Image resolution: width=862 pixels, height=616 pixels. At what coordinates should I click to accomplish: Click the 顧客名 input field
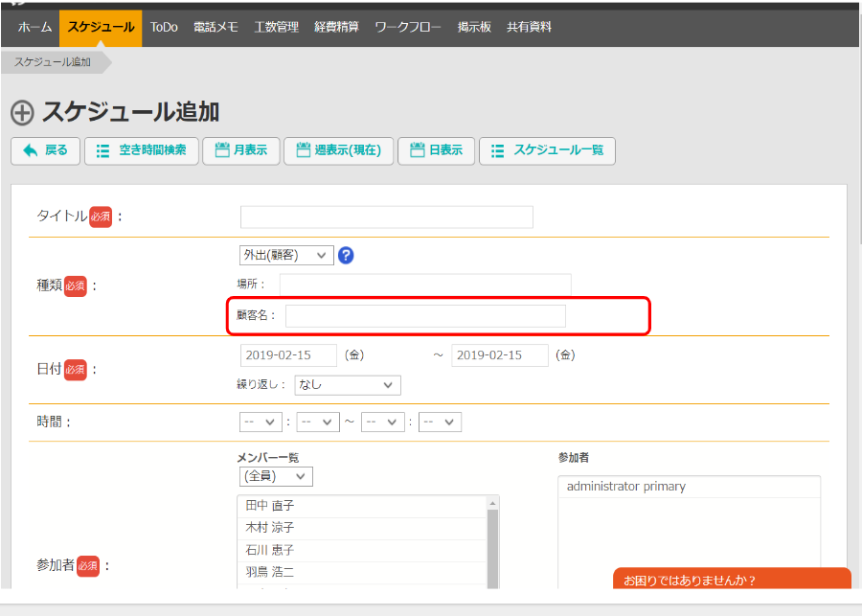pos(425,316)
